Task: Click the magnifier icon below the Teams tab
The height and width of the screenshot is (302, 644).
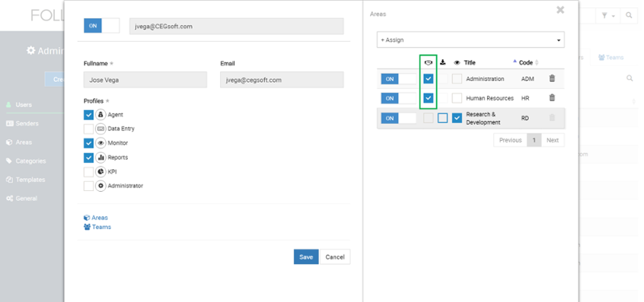Action: 630,78
